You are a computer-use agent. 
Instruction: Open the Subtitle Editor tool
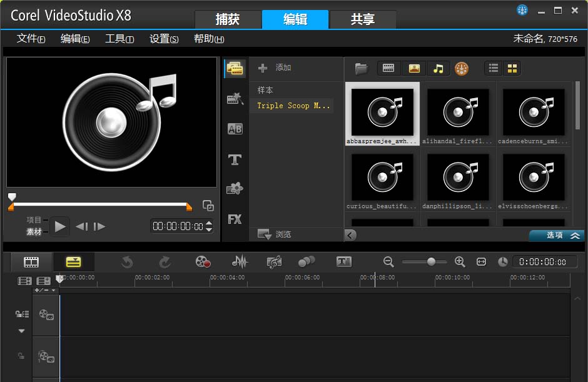[x=344, y=262]
